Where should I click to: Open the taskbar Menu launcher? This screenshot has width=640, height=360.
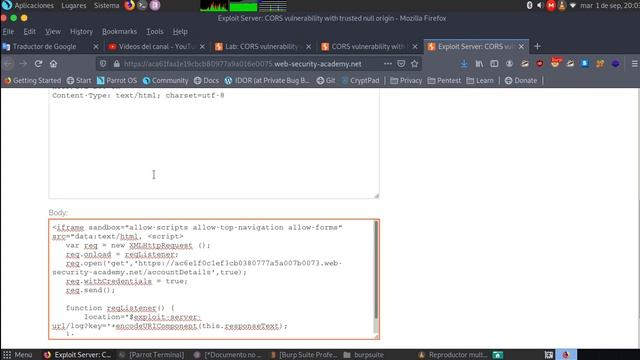[x=17, y=355]
